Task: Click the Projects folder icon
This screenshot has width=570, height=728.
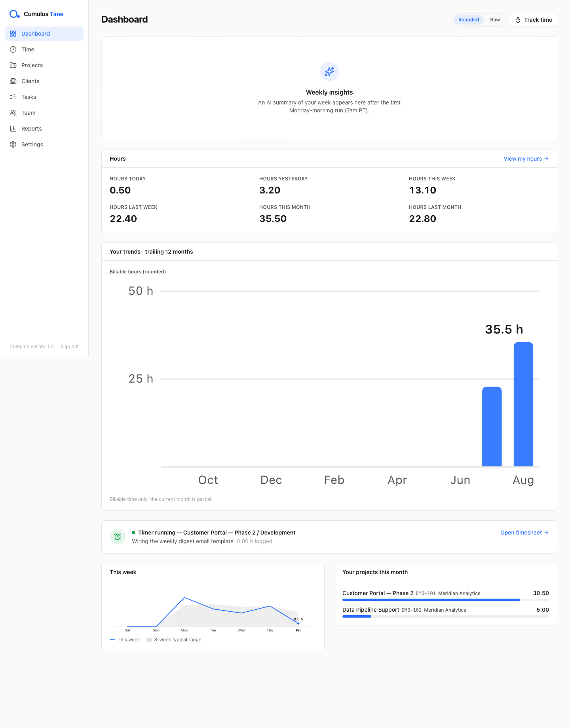Action: coord(13,65)
